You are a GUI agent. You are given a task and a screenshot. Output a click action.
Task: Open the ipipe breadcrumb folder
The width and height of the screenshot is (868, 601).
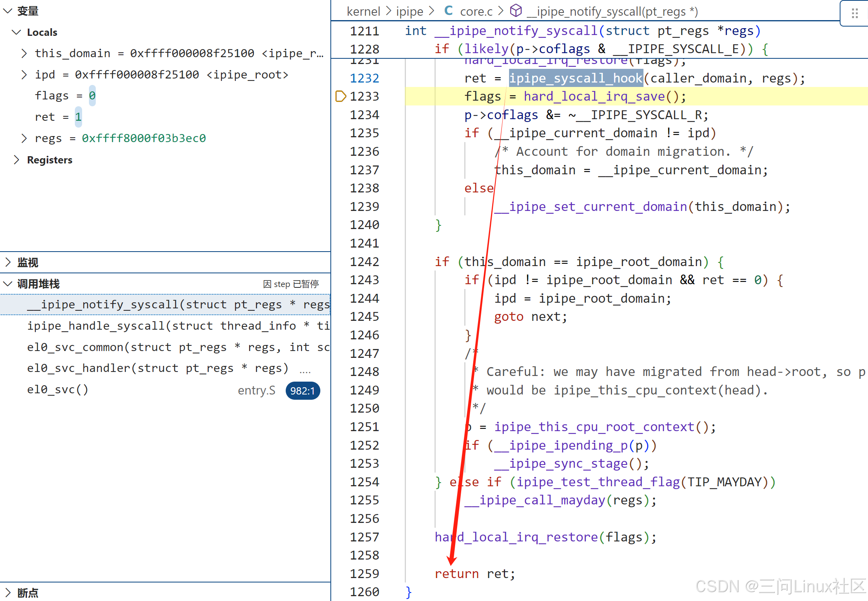tap(409, 12)
